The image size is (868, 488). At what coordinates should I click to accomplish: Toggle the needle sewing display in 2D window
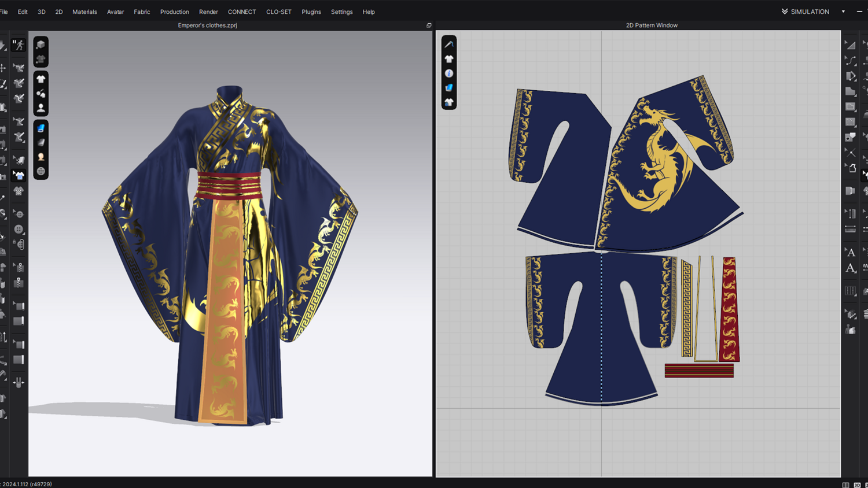coord(449,44)
